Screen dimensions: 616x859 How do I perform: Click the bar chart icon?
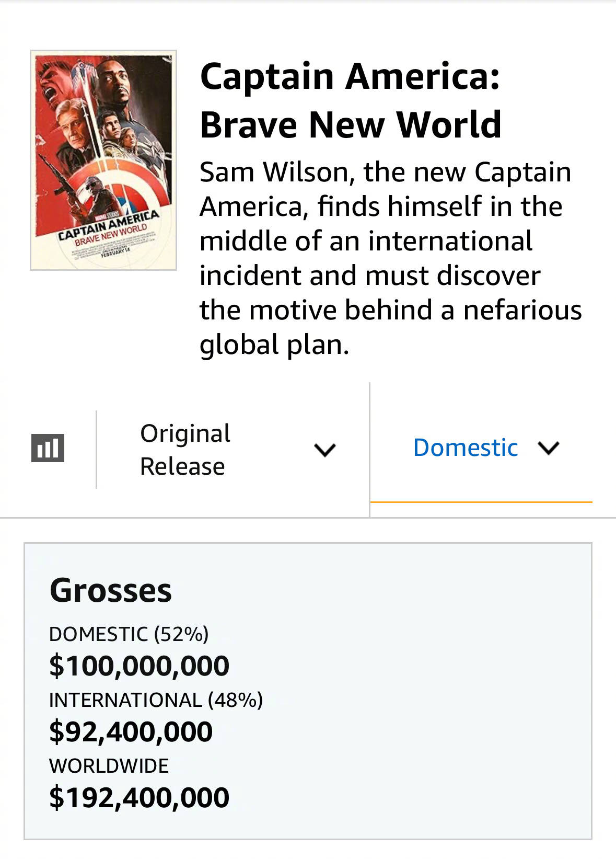(x=48, y=448)
